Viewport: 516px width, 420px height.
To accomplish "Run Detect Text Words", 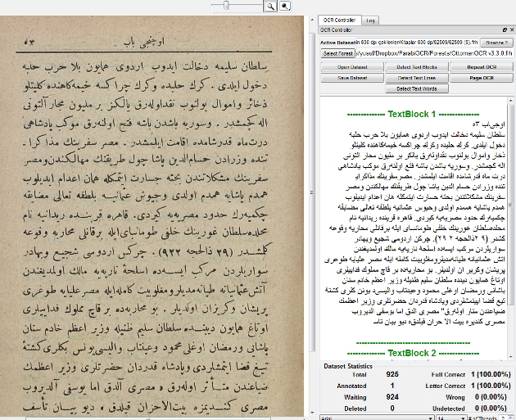I will pos(416,88).
